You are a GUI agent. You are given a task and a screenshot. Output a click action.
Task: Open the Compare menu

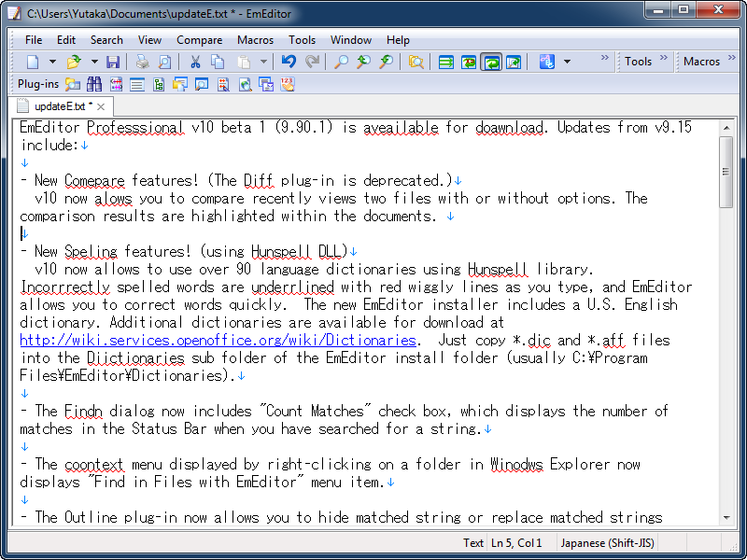point(199,40)
